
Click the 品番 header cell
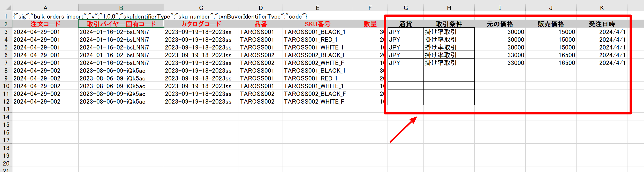[x=261, y=24]
